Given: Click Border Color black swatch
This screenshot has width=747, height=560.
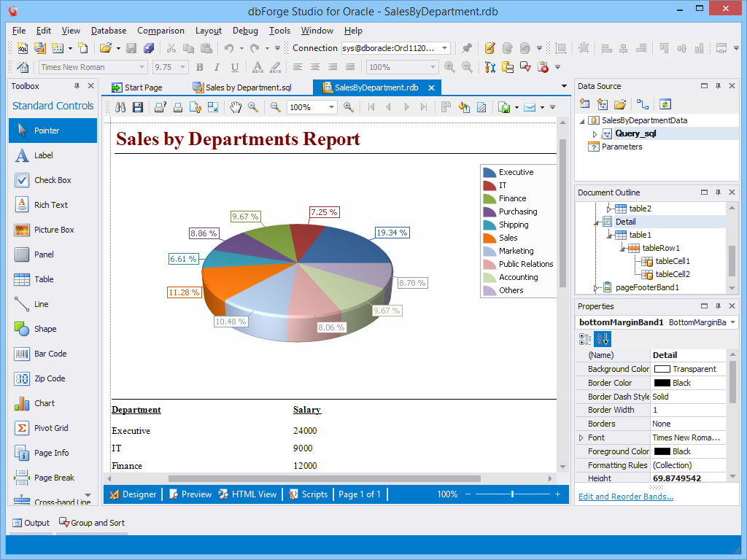Looking at the screenshot, I should click(x=662, y=383).
